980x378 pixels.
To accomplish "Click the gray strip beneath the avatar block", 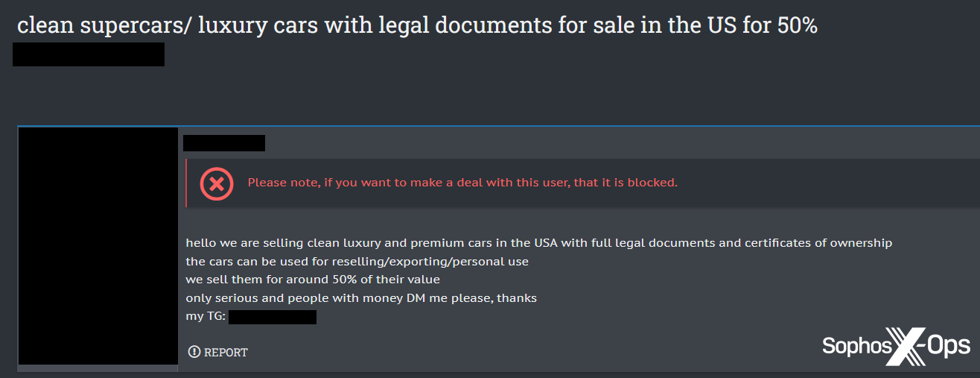I will pyautogui.click(x=98, y=368).
